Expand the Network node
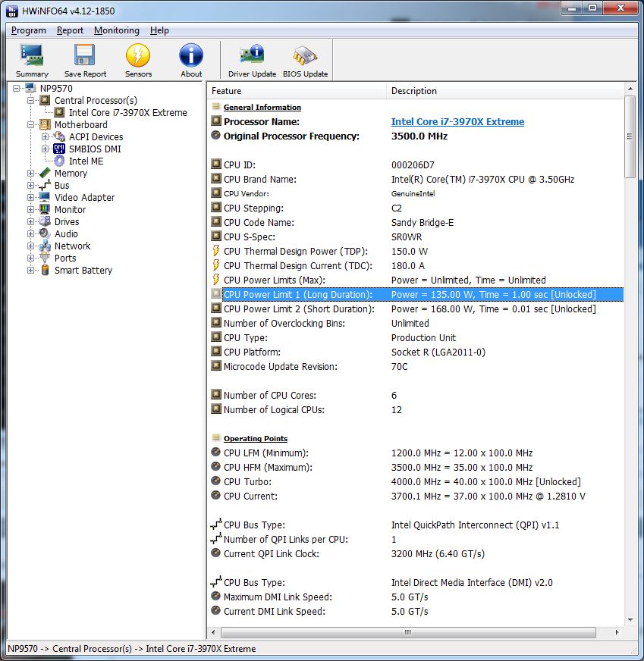The width and height of the screenshot is (644, 661). click(x=31, y=246)
